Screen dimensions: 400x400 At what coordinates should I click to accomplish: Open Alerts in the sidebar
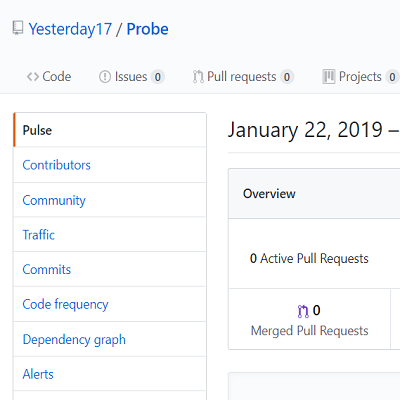110,374
